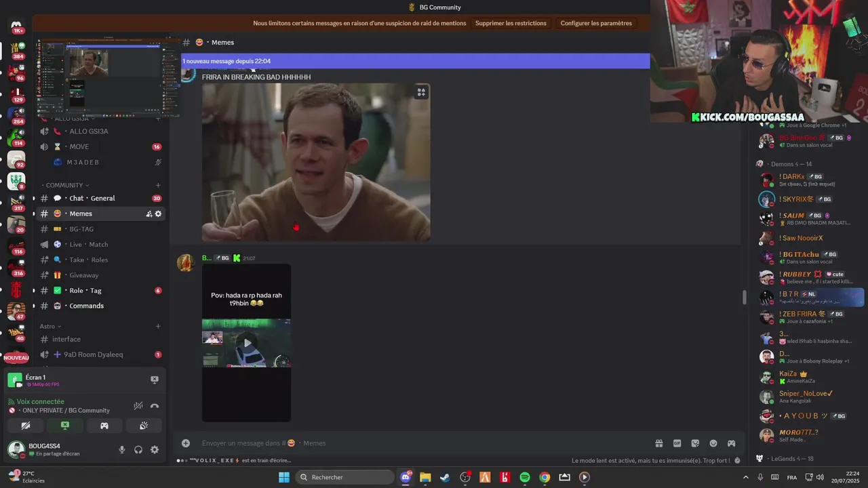The image size is (868, 488).
Task: Turn on the camera in voice panel
Action: coord(26,426)
